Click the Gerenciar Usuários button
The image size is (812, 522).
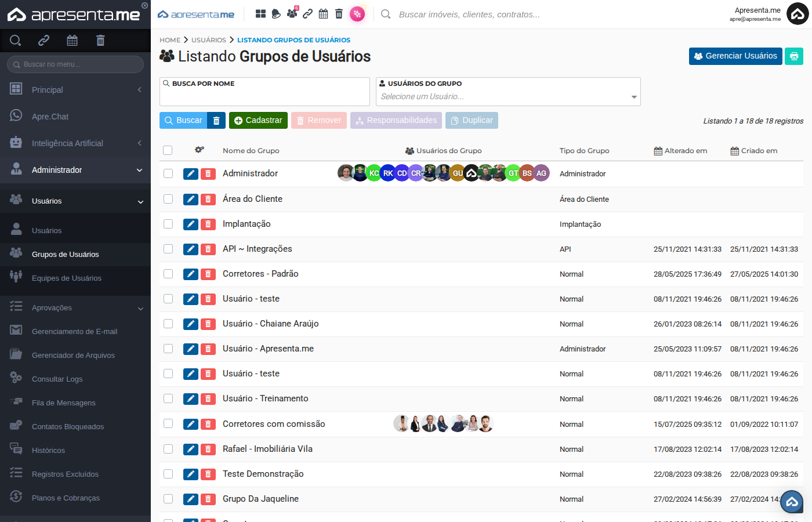click(735, 56)
